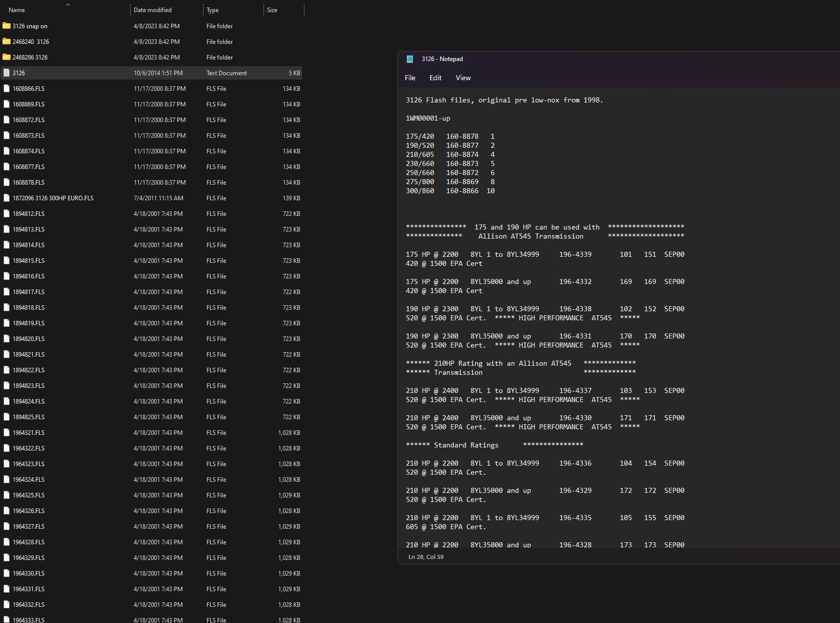Click the folder icon for 2468240 3126
Image resolution: width=840 pixels, height=623 pixels.
point(7,41)
